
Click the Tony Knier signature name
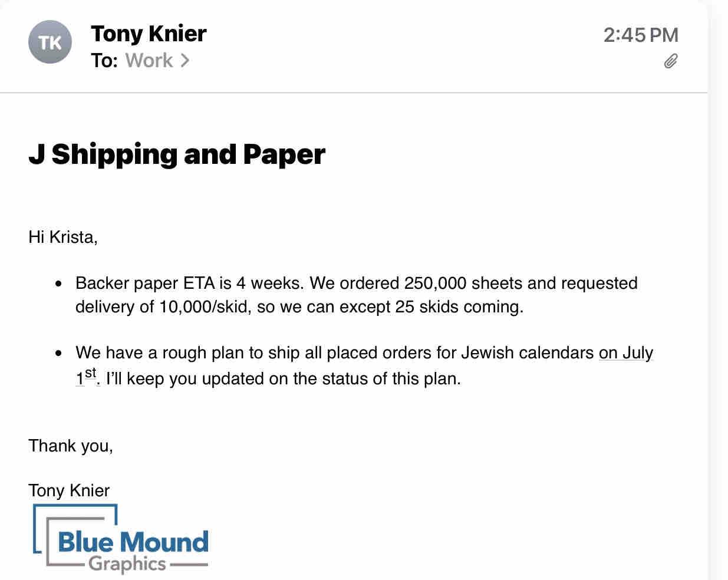click(69, 490)
